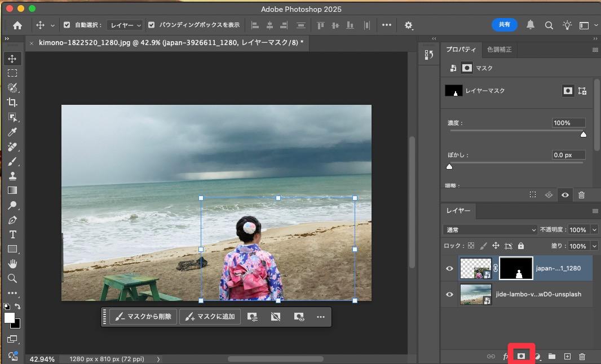Open the Layers panel menu
The height and width of the screenshot is (364, 601).
tap(595, 211)
